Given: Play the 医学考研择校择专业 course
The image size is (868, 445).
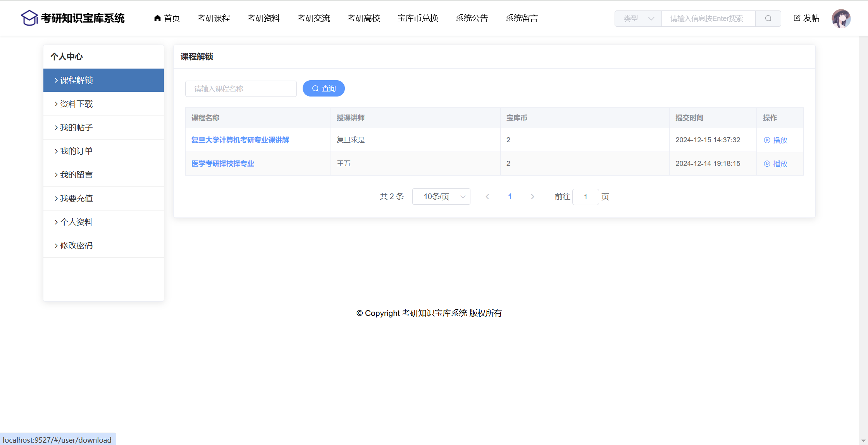Looking at the screenshot, I should tap(776, 164).
